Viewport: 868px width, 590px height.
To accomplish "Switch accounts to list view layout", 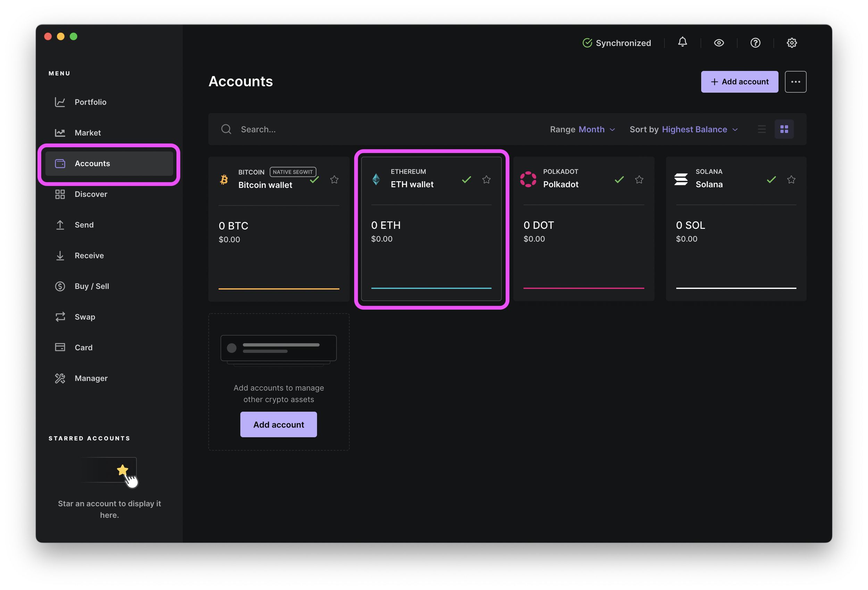I will [762, 129].
